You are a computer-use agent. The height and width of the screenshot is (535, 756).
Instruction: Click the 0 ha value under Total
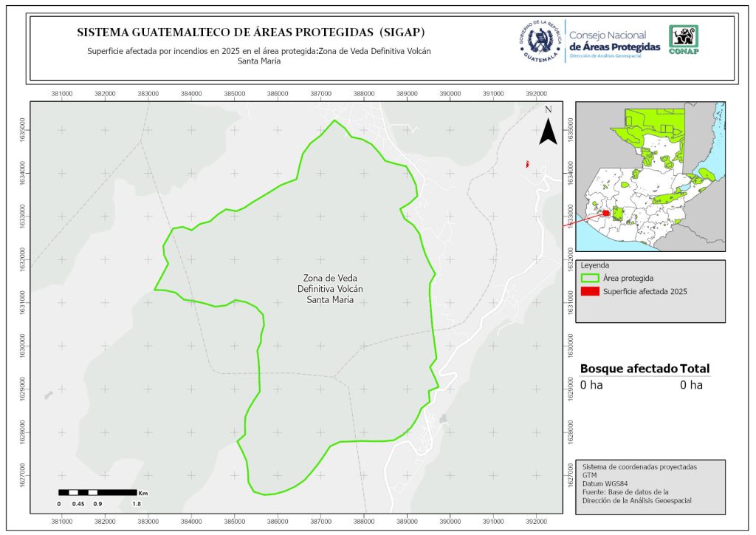[691, 385]
